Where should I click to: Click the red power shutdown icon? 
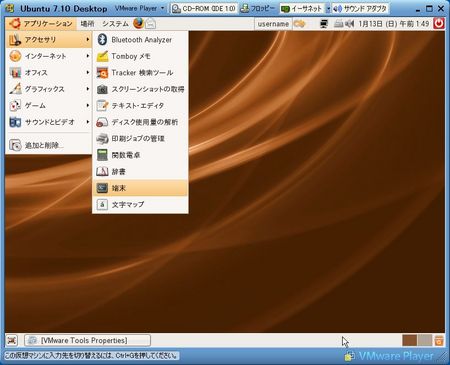tap(439, 24)
